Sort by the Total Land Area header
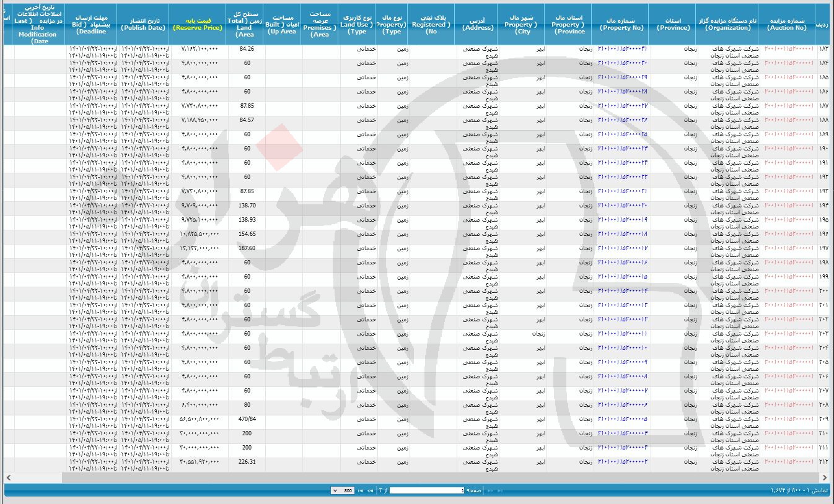 [246, 24]
